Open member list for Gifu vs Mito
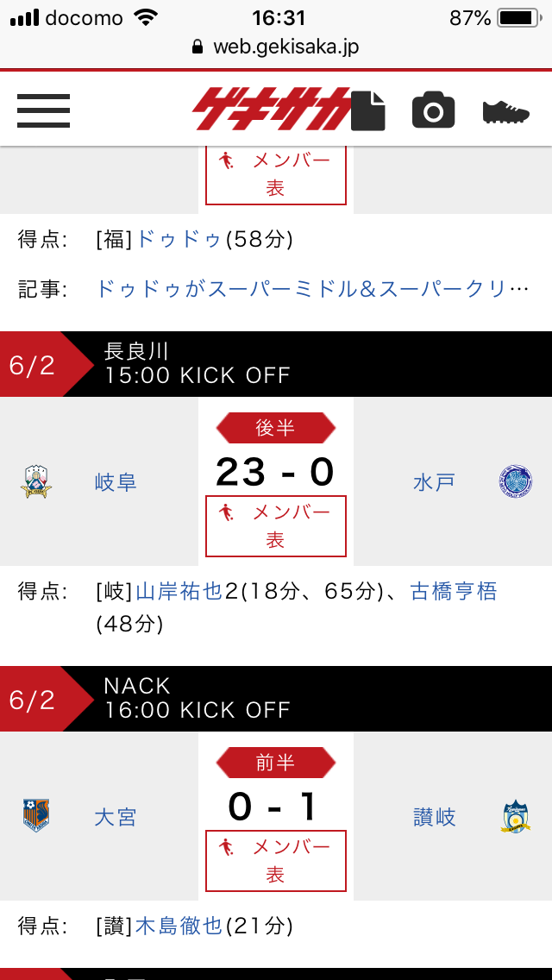Viewport: 552px width, 980px height. tap(276, 525)
